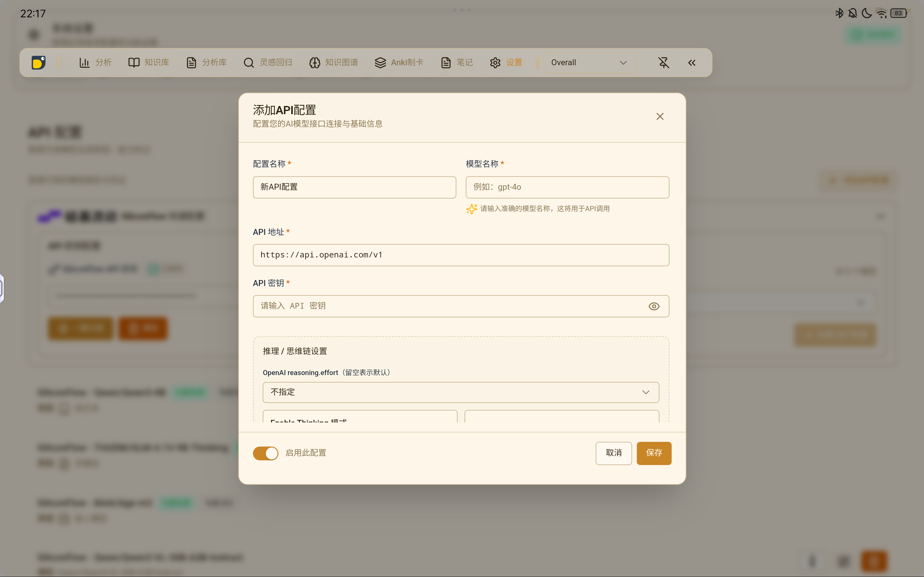
Task: Switch to 笔记 tab
Action: click(457, 63)
